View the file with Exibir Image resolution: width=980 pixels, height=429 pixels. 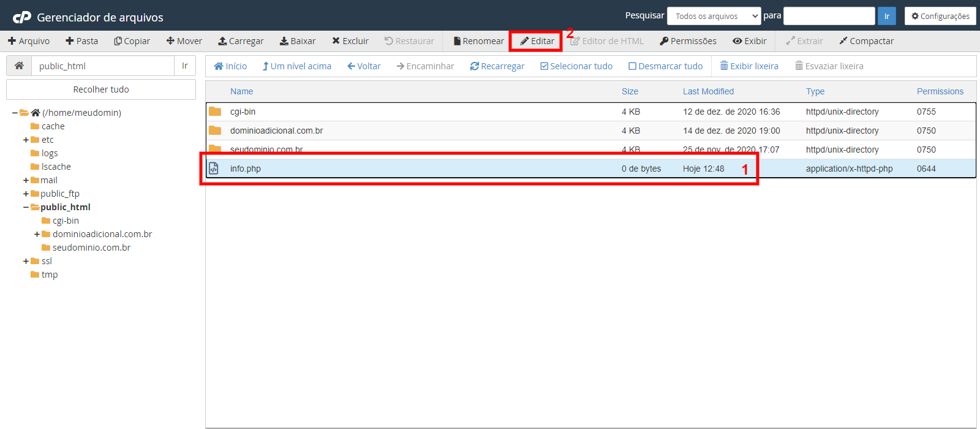click(750, 41)
